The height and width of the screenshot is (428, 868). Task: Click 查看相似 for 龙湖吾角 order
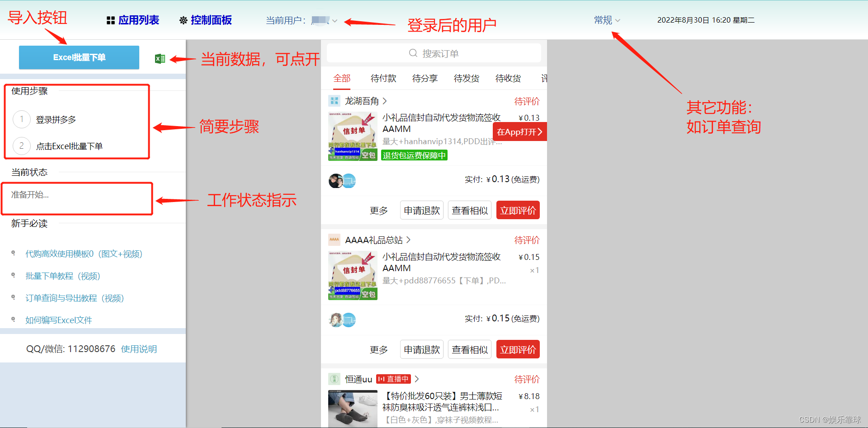pyautogui.click(x=470, y=211)
